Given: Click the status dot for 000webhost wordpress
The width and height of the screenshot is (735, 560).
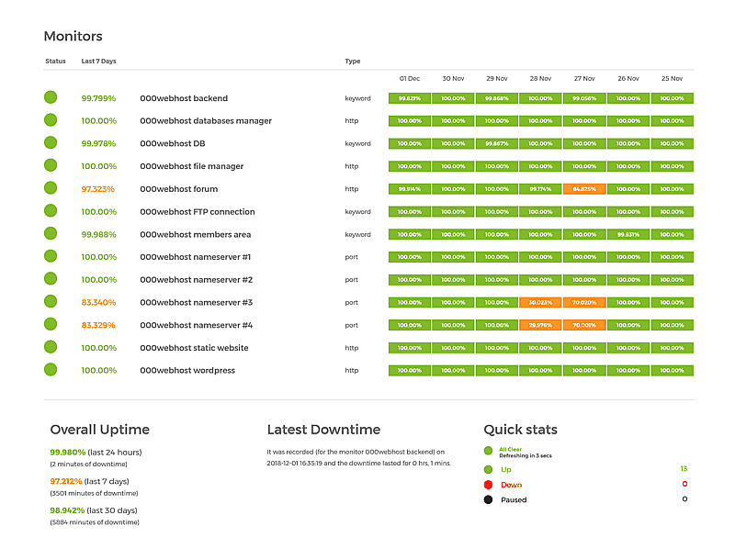Looking at the screenshot, I should click(51, 369).
